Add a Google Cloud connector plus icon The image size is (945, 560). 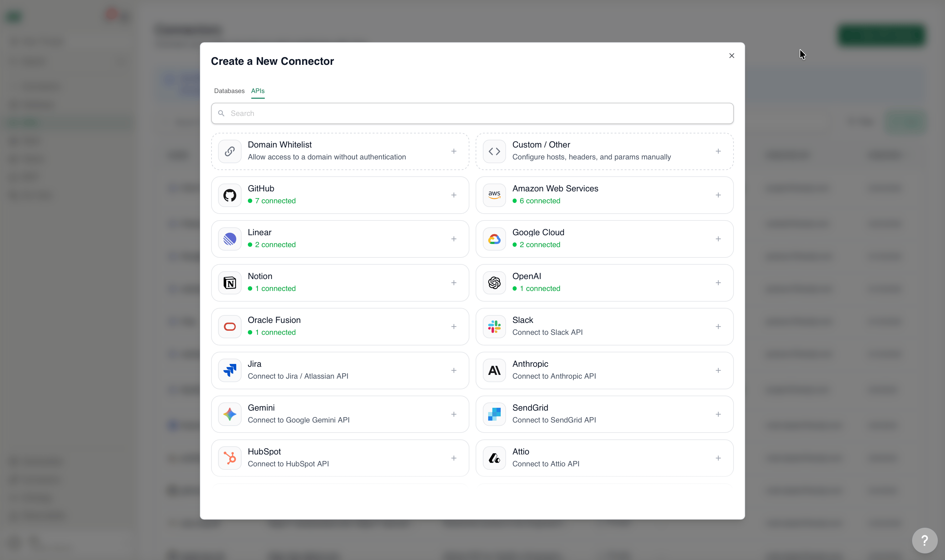[718, 239]
